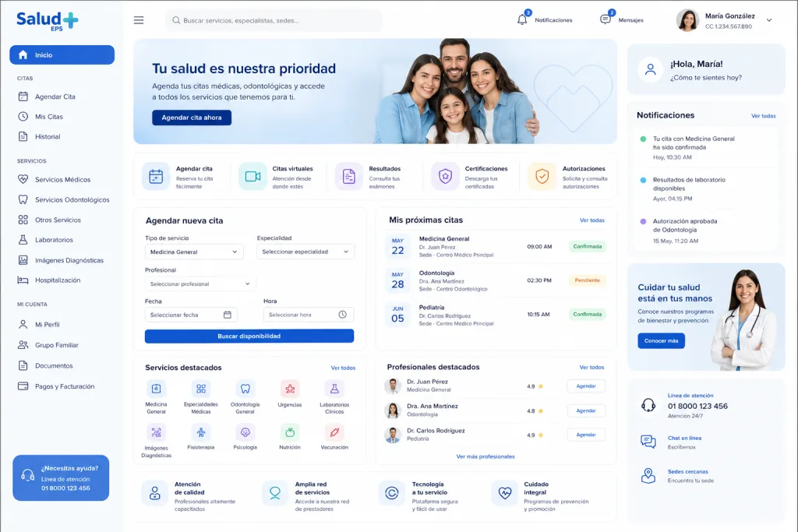
Task: Click the Agendar cita calendar shortcut icon
Action: pyautogui.click(x=156, y=177)
